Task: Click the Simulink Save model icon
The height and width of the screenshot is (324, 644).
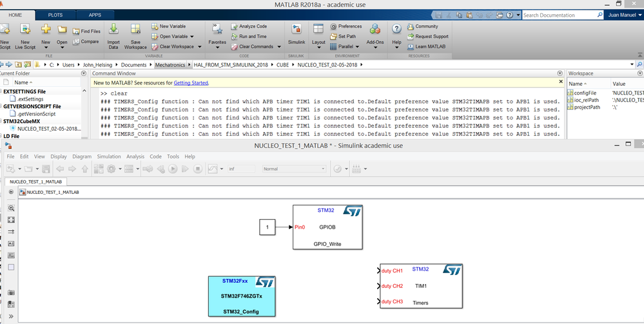Action: coord(46,169)
